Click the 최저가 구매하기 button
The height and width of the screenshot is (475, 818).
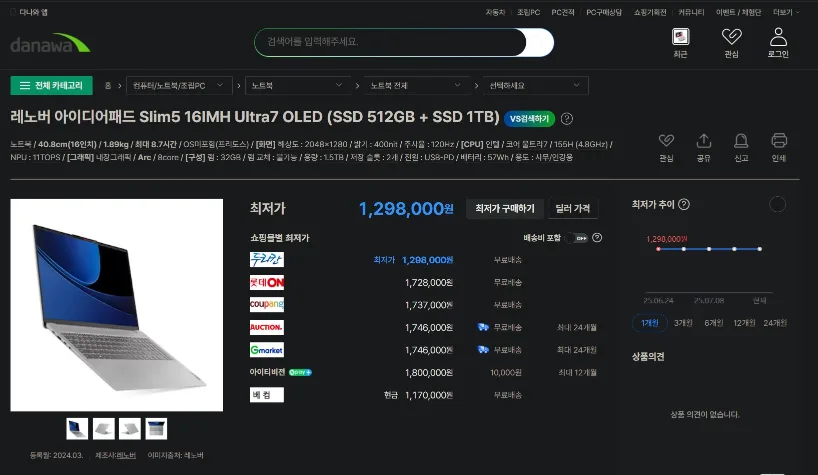click(504, 209)
